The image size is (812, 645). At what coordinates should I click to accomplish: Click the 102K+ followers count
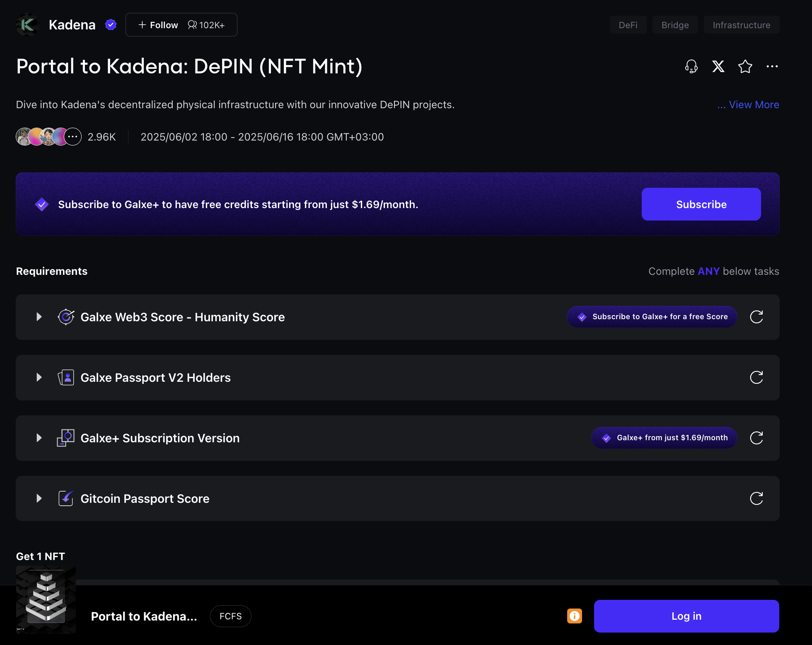(206, 25)
